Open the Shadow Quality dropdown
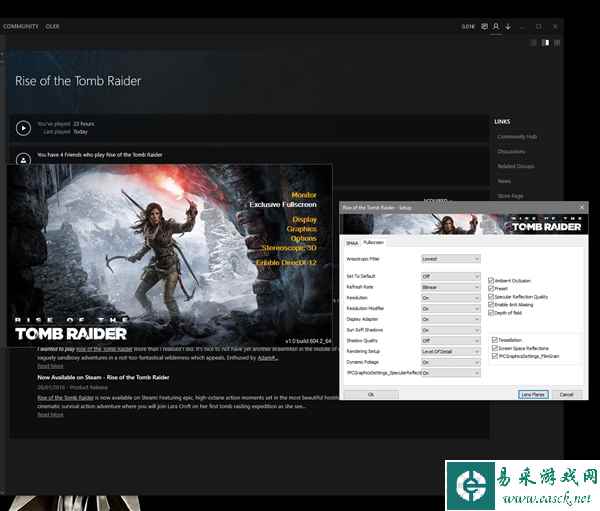This screenshot has height=511, width=600. (451, 341)
